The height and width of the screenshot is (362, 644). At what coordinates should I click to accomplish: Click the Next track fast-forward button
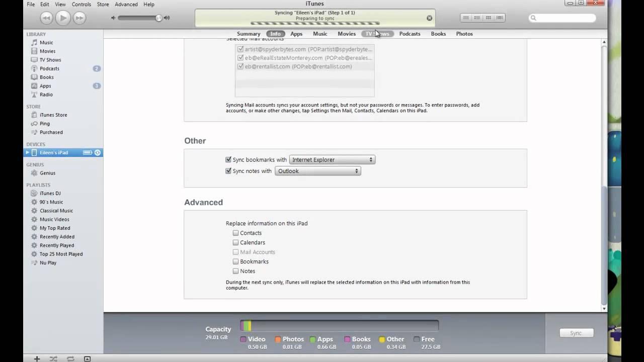point(79,18)
